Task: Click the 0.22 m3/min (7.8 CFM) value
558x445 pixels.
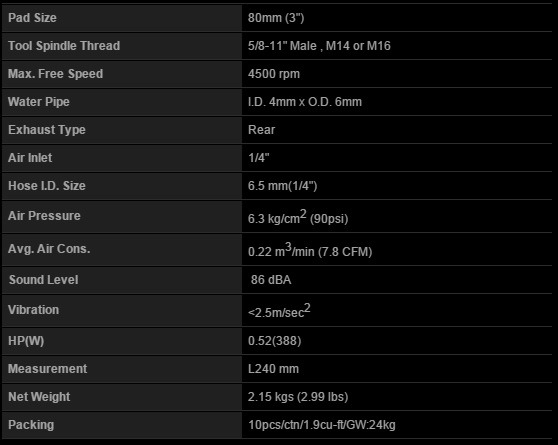Action: tap(310, 250)
